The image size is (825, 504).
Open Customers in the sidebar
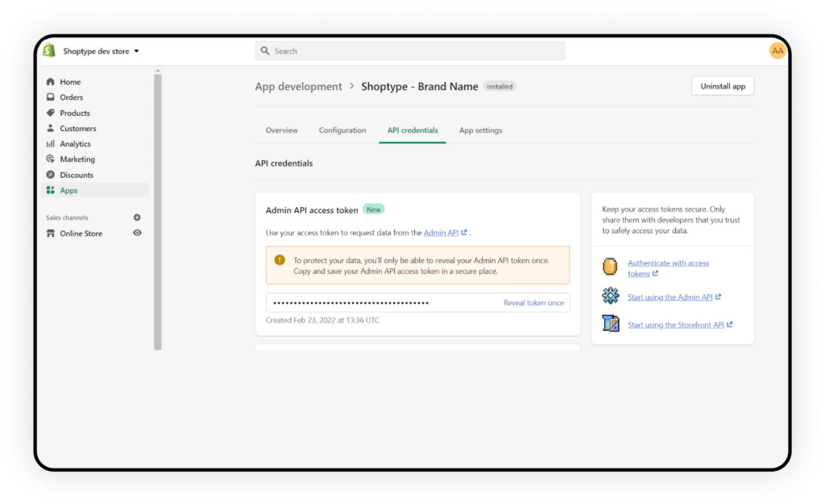[x=78, y=128]
